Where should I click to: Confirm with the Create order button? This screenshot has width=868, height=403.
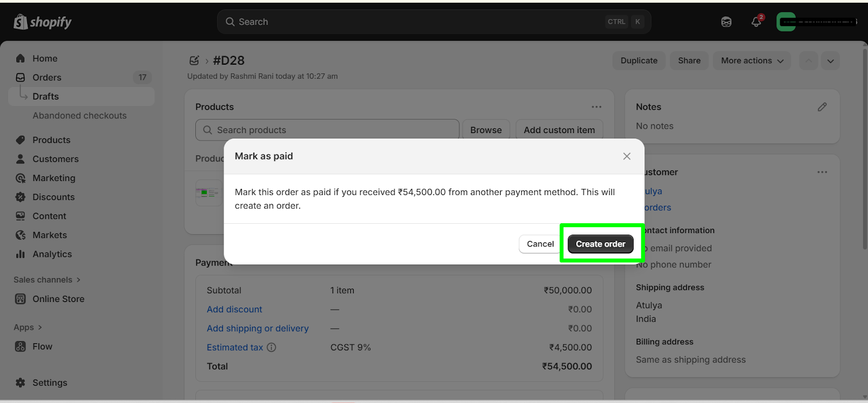[x=601, y=244]
